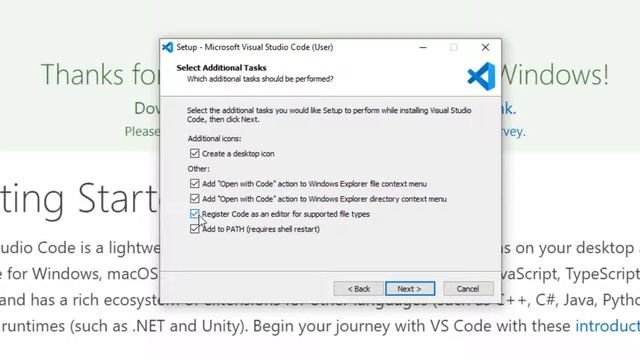Click the large VS Code logo in header
Image resolution: width=640 pixels, height=360 pixels.
coord(481,76)
